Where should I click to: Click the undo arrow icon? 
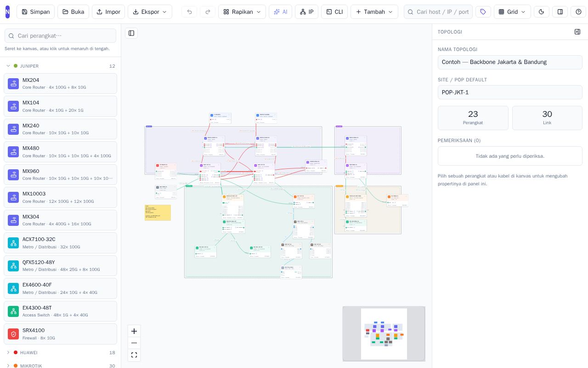click(189, 12)
